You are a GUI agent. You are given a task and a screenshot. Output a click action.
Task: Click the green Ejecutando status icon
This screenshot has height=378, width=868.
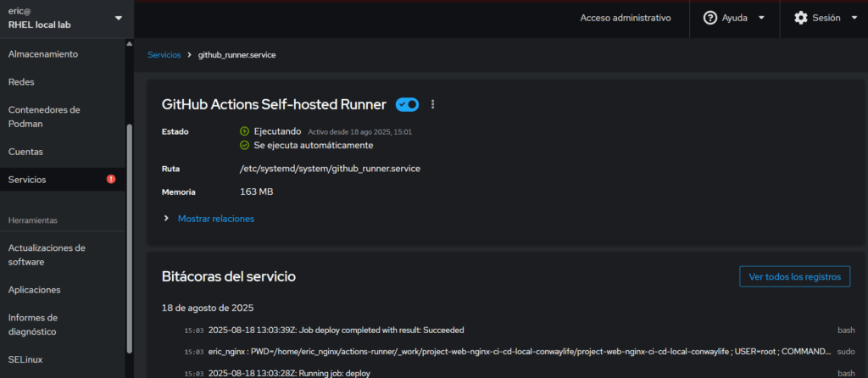click(x=244, y=131)
